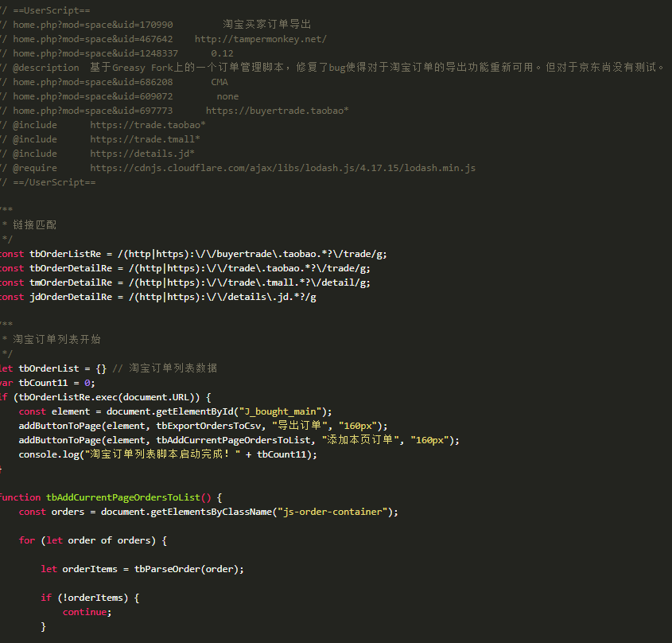Click the '==UserScript==' header comment line
The height and width of the screenshot is (643, 672).
(x=45, y=10)
